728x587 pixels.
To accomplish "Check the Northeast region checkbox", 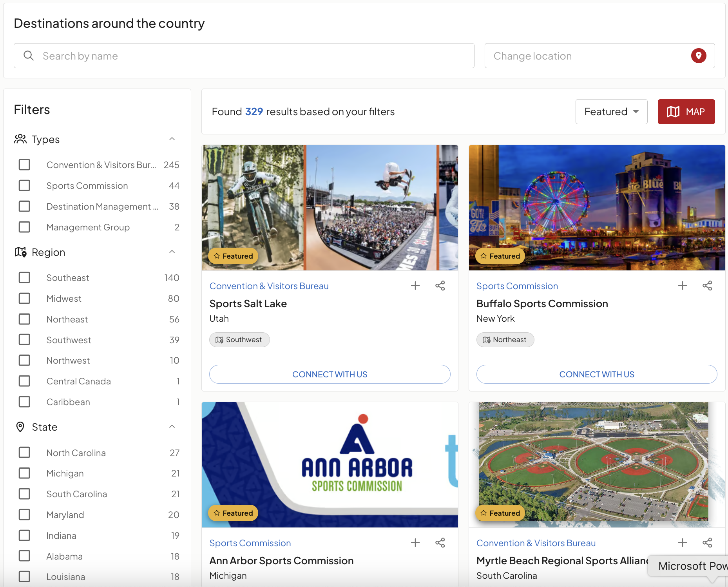I will coord(24,319).
